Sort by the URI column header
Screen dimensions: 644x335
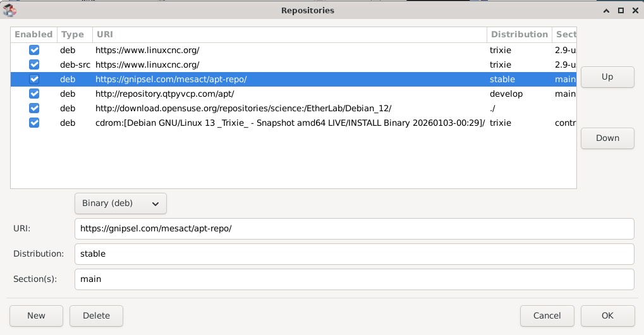(289, 34)
